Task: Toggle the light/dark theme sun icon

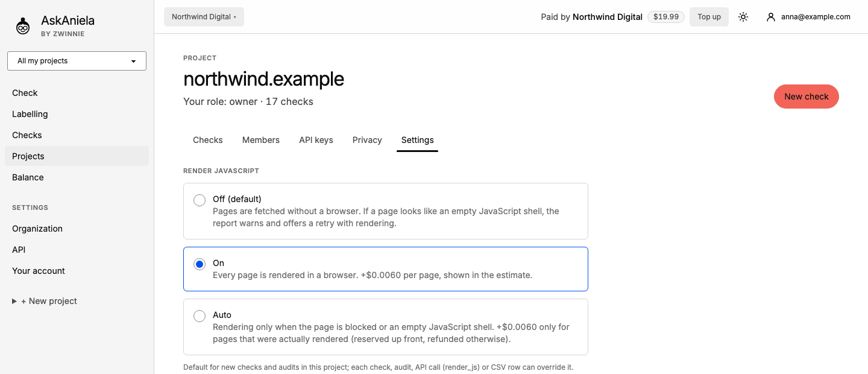Action: (x=743, y=17)
